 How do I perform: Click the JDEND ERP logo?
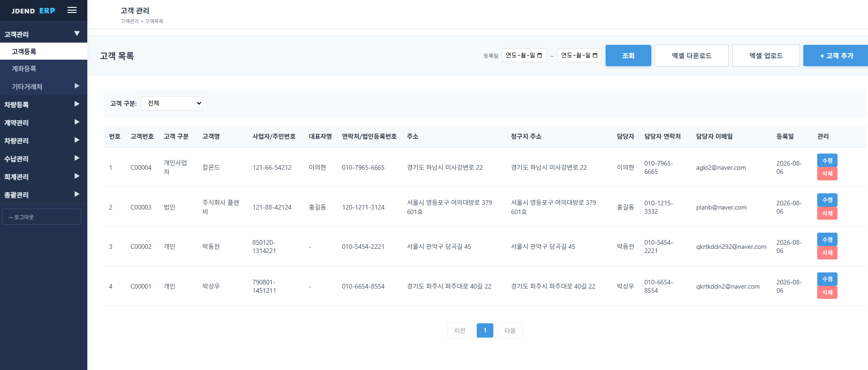[x=33, y=11]
